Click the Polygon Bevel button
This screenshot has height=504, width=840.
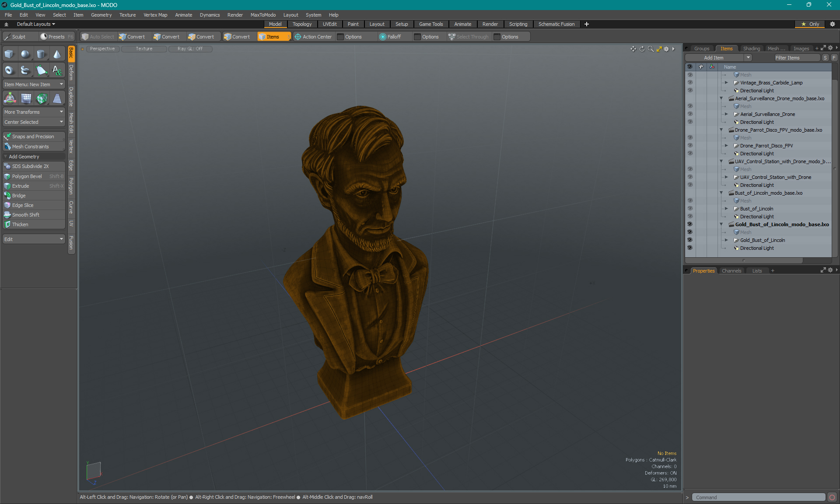click(x=34, y=176)
